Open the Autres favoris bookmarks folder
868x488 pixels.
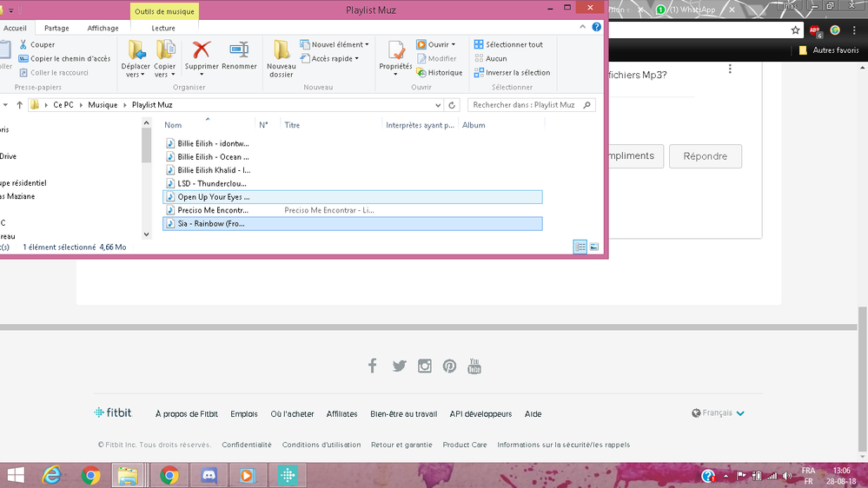coord(829,50)
